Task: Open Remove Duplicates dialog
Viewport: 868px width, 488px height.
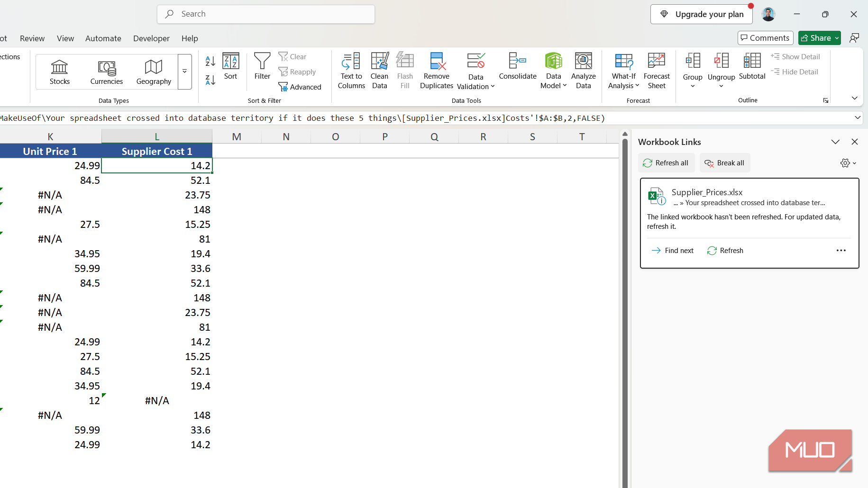Action: coord(437,71)
